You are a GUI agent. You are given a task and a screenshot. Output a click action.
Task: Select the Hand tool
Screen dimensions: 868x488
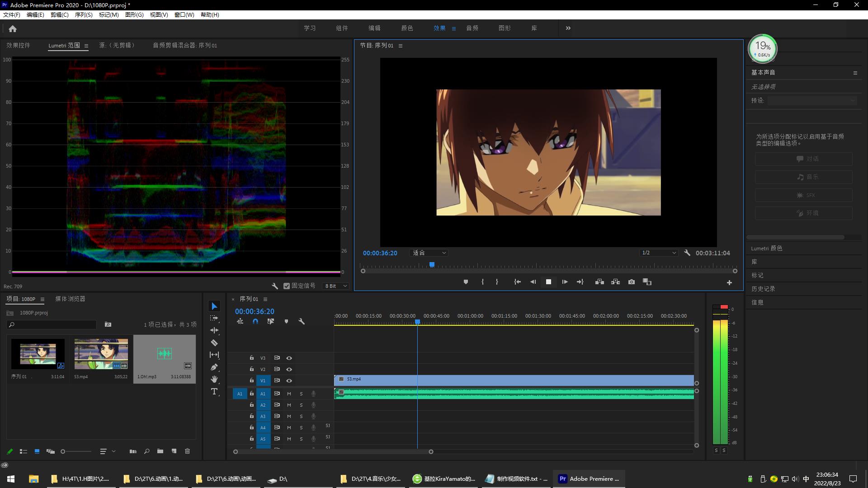214,379
